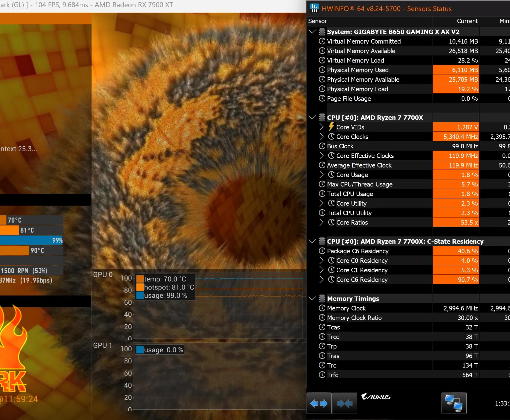Collapse the CPU [#0]: AMD Ryzen 7 7700X group
This screenshot has width=510, height=420.
312,118
